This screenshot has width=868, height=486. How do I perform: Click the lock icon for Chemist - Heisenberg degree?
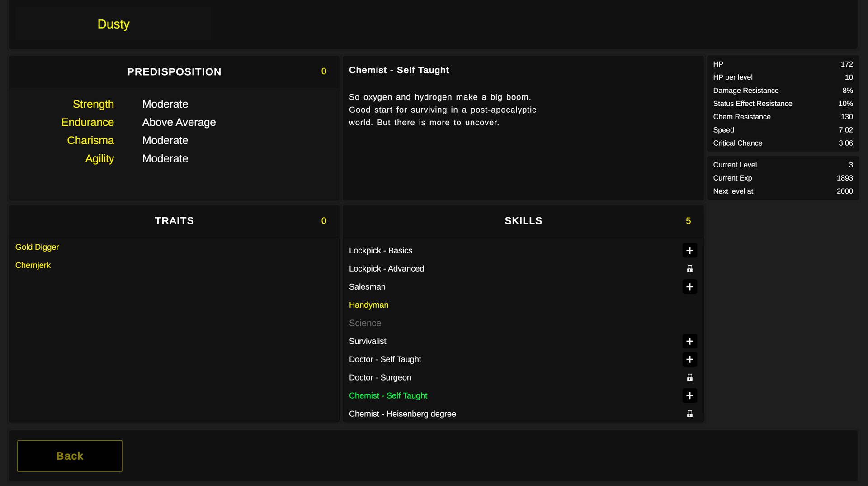click(690, 414)
